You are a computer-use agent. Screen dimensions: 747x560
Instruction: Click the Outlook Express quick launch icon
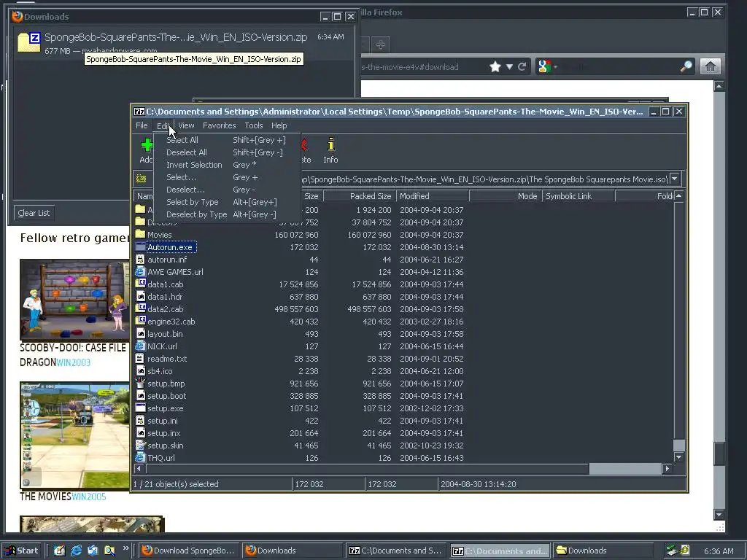(x=93, y=551)
